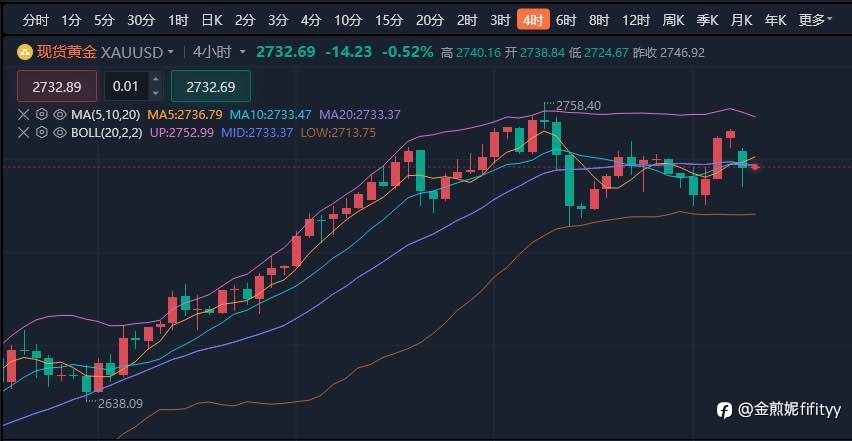This screenshot has height=441, width=852.
Task: Click the MID:2733.37 Bollinger value
Action: tap(257, 133)
